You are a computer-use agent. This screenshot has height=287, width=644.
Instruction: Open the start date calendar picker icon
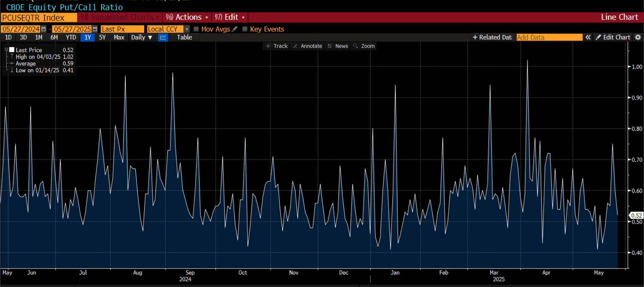[44, 29]
